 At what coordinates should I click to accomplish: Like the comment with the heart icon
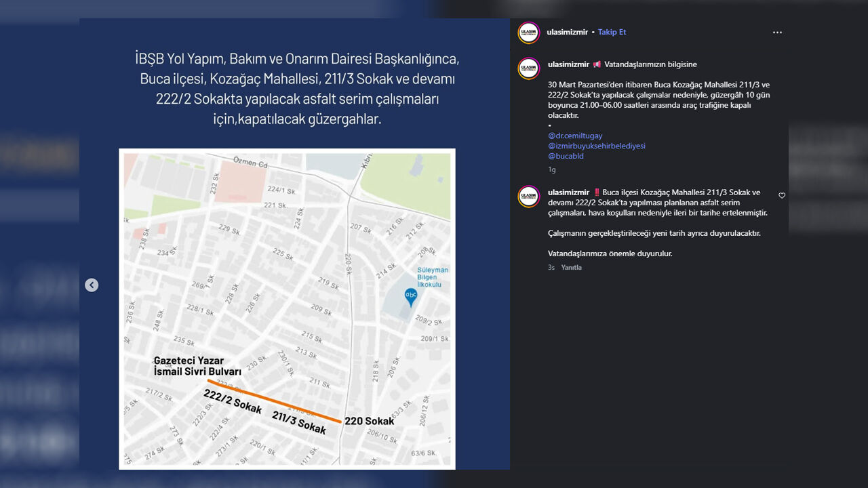pyautogui.click(x=782, y=196)
